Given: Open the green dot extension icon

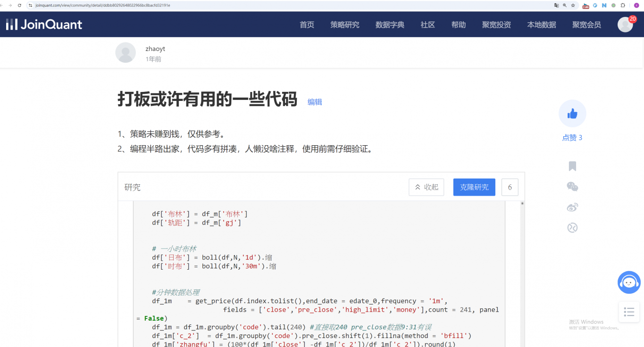Looking at the screenshot, I should point(613,5).
